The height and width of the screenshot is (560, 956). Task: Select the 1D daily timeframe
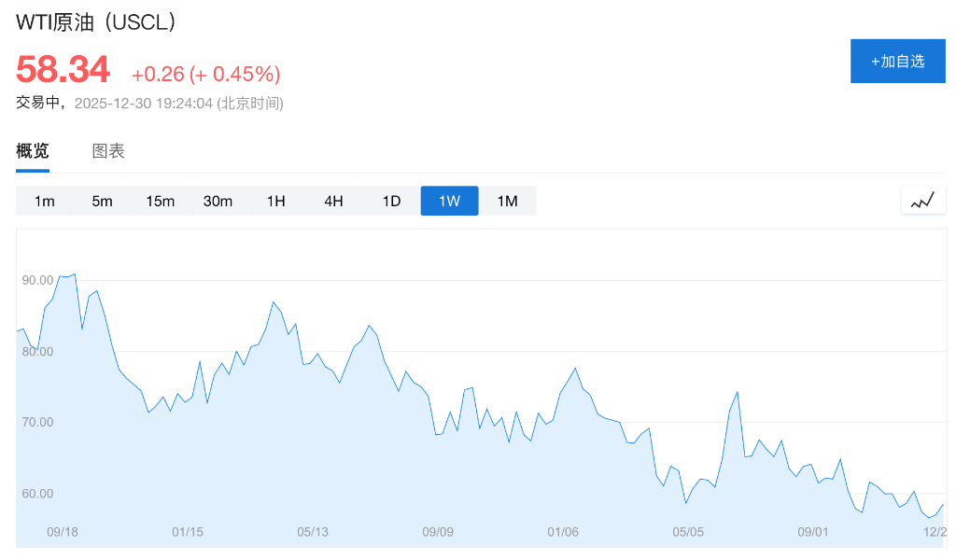391,201
